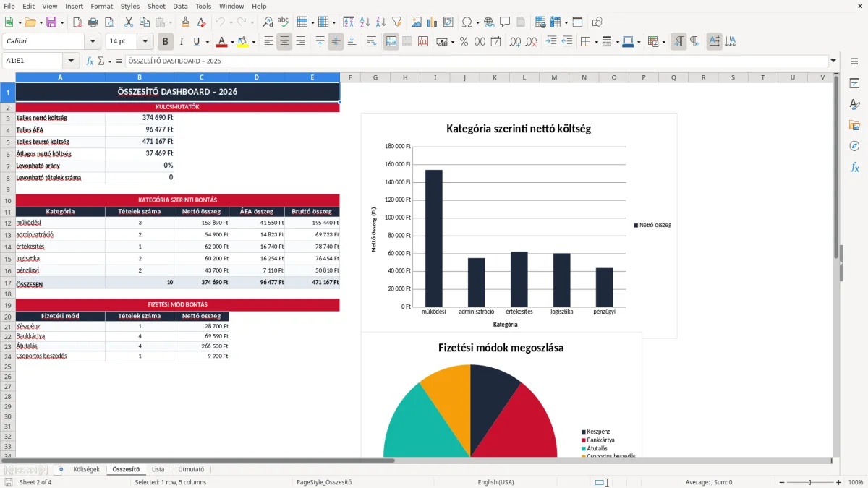The height and width of the screenshot is (488, 868).
Task: Toggle Align Right
Action: [x=300, y=41]
